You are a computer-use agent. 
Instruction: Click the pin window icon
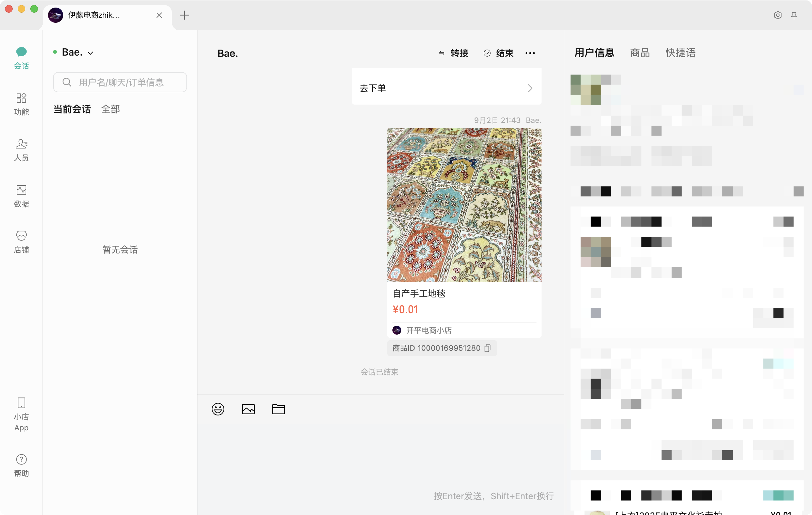coord(794,15)
